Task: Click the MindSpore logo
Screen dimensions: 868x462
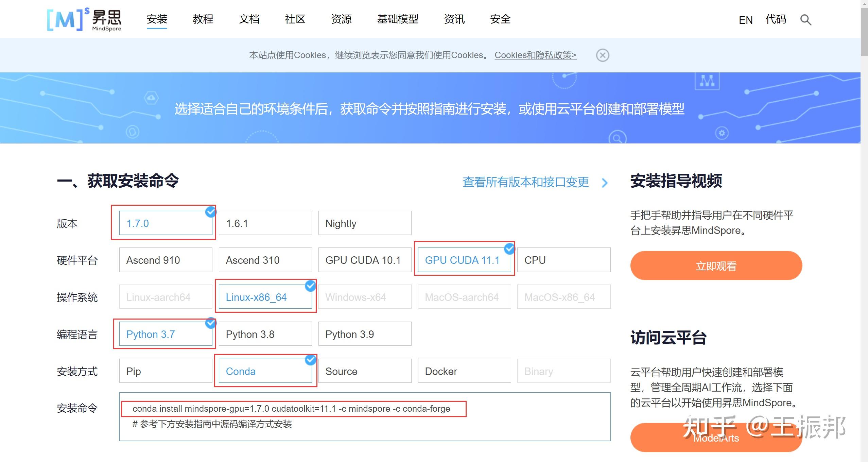Action: 84,20
